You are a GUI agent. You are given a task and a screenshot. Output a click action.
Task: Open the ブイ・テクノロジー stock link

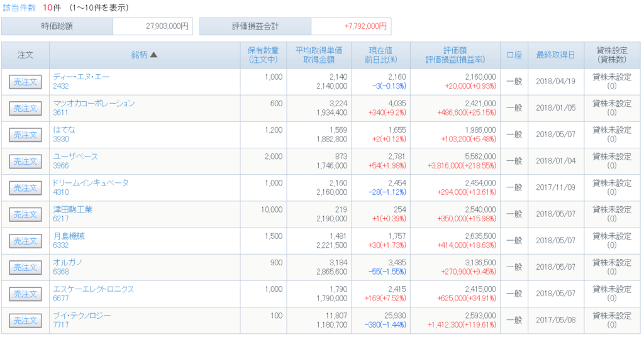82,316
